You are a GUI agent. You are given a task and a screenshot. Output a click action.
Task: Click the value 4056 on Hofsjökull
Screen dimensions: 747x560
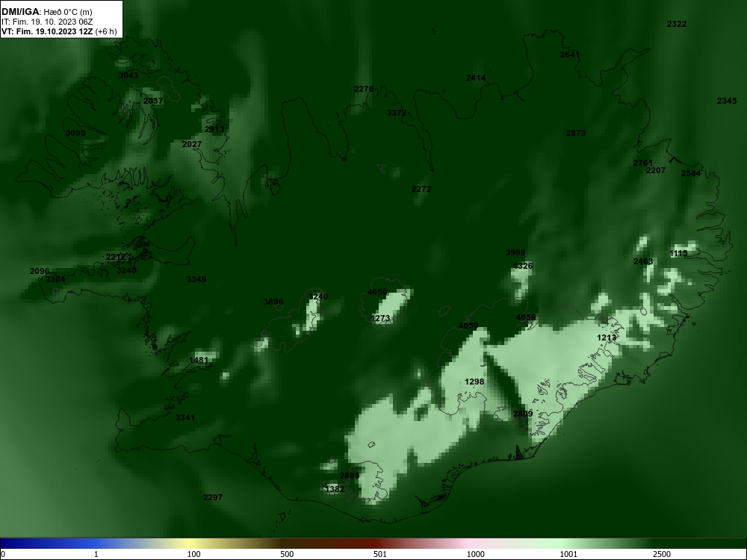point(376,293)
